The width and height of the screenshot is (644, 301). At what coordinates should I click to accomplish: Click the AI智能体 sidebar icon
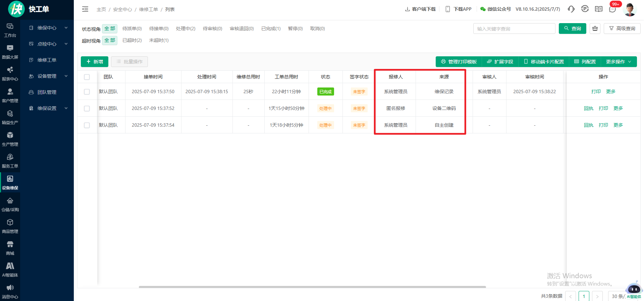click(x=10, y=269)
